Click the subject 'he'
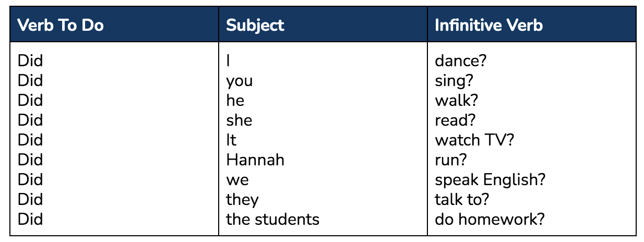Viewport: 644px width, 242px height. [x=235, y=101]
